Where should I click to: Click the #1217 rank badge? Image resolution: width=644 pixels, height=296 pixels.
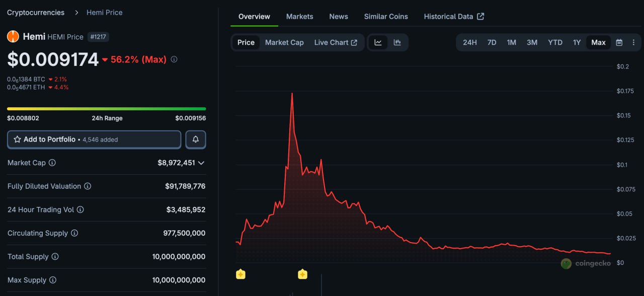pos(98,37)
